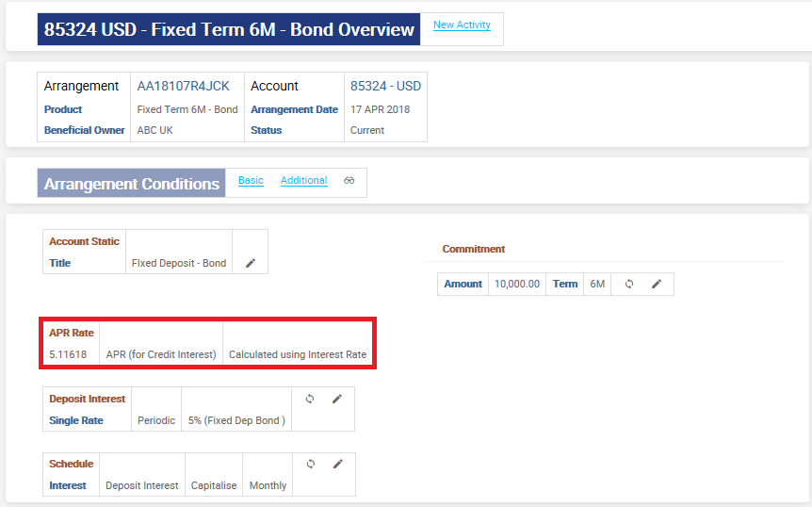Click the Commitment amount 10,000.00

[x=517, y=284]
